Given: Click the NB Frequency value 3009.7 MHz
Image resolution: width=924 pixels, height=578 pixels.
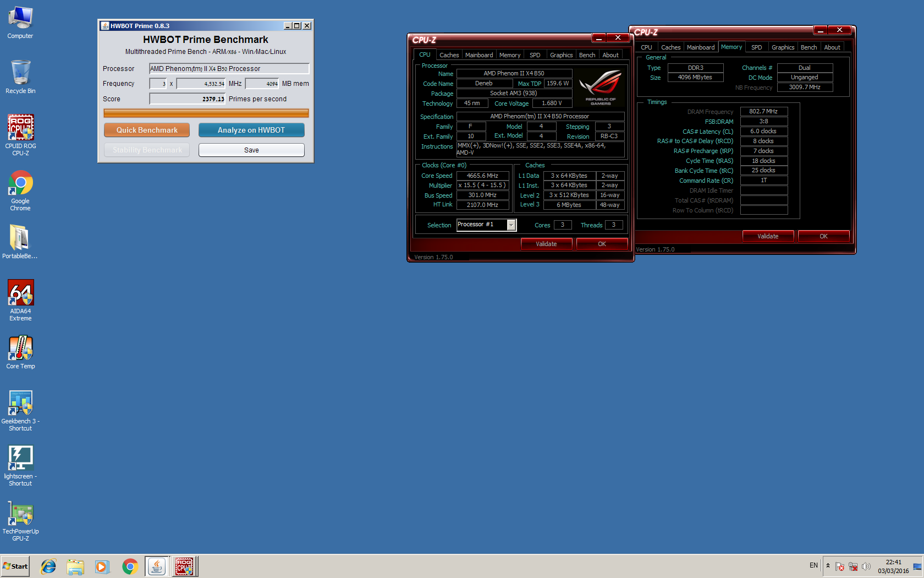Looking at the screenshot, I should coord(805,87).
